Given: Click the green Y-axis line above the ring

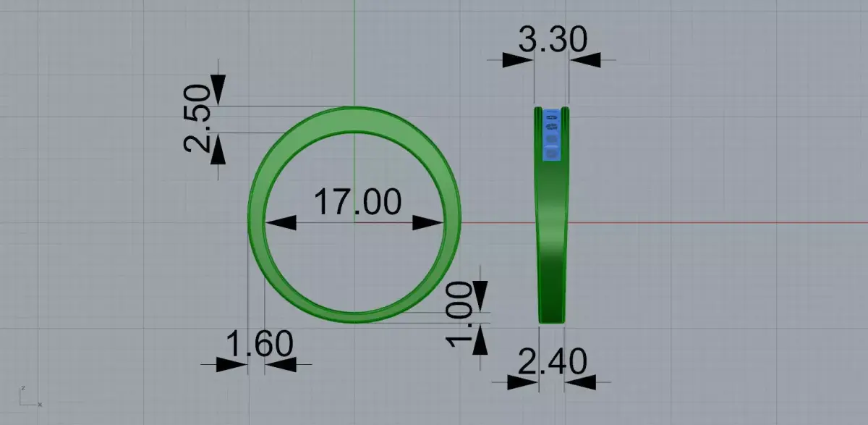Looking at the screenshot, I should tap(354, 52).
